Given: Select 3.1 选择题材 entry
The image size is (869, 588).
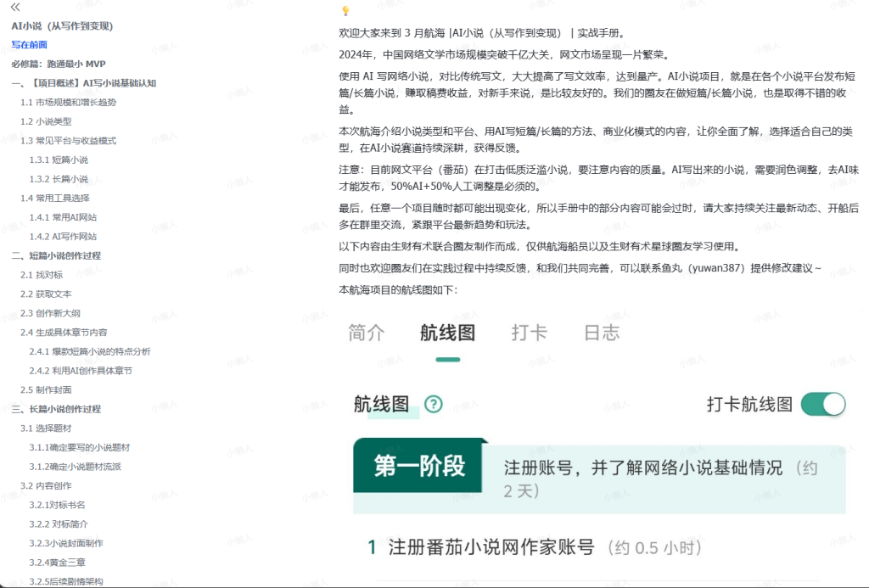Looking at the screenshot, I should [x=46, y=428].
